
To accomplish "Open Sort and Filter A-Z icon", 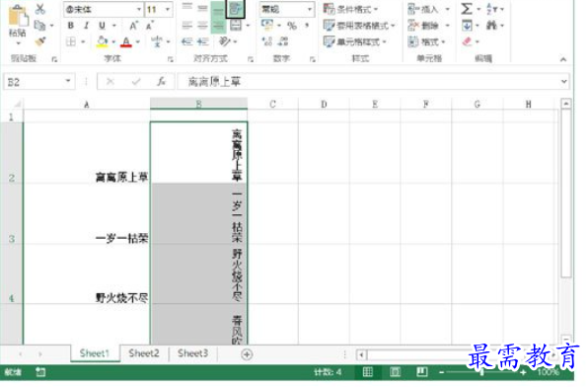I will [491, 9].
